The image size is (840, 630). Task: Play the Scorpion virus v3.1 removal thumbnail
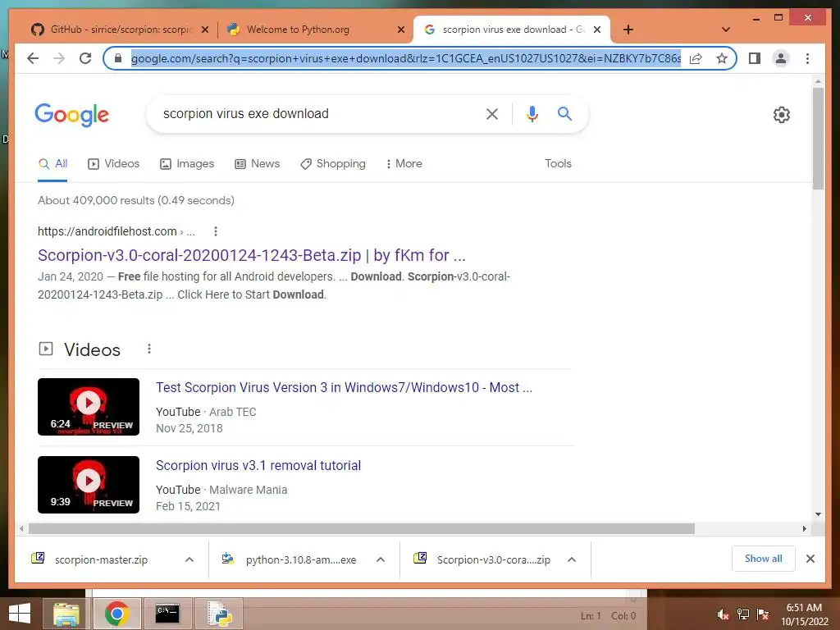point(89,485)
